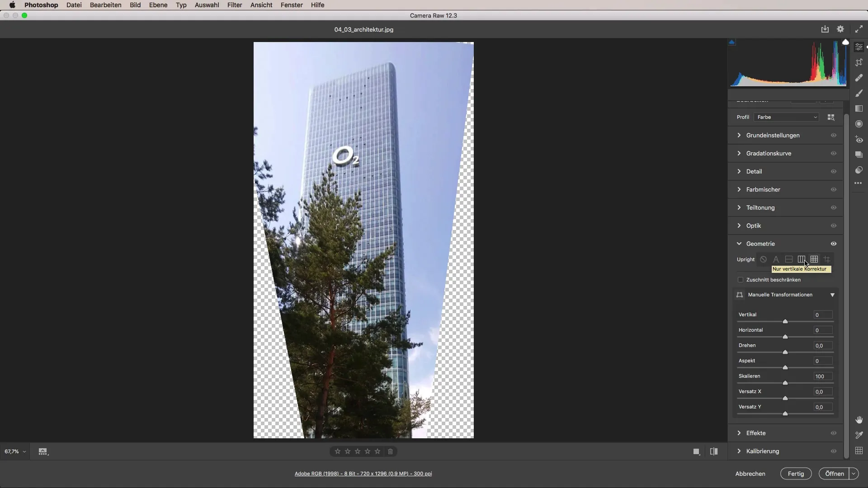Toggle full screen mode icon
The image size is (868, 488).
[859, 29]
